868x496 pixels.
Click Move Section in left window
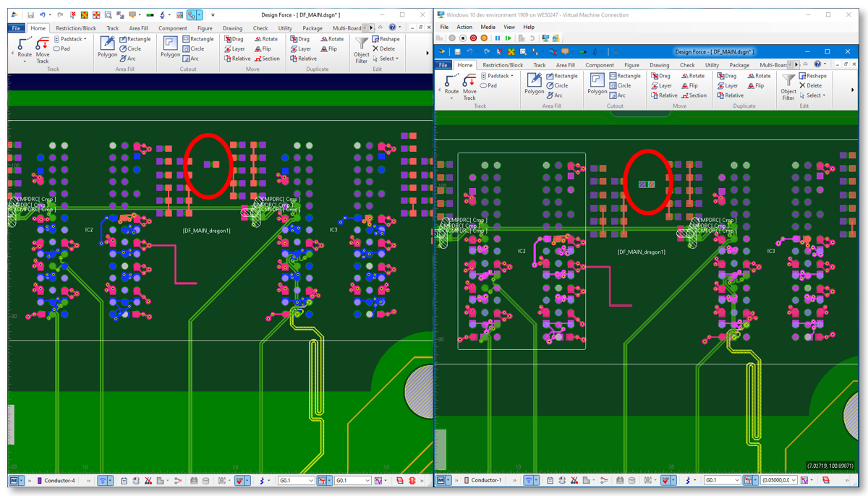coord(266,59)
